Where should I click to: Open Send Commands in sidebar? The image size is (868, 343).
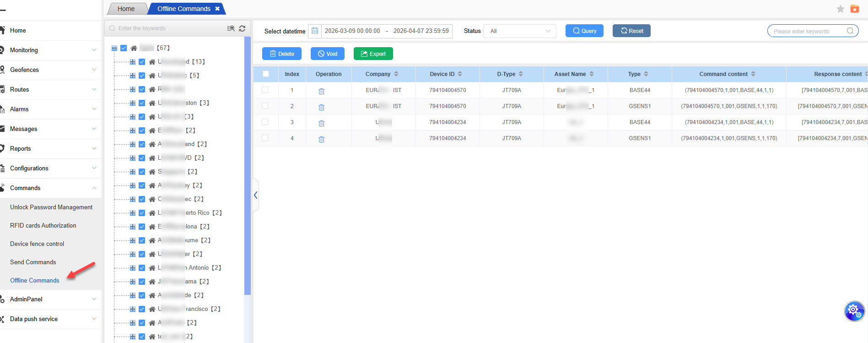33,262
